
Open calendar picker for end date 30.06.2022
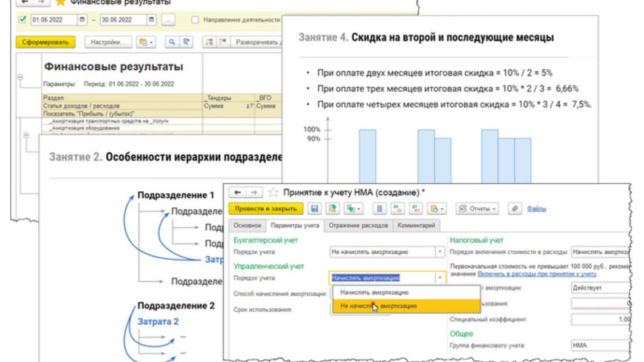tap(151, 20)
